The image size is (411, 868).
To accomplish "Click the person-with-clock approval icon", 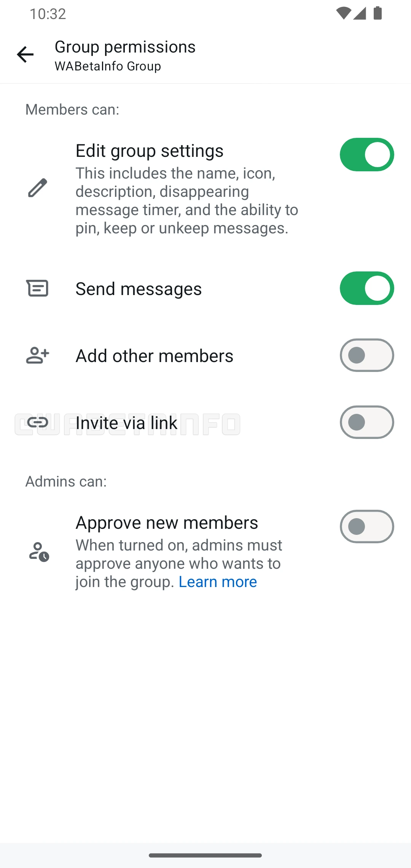I will pyautogui.click(x=39, y=552).
